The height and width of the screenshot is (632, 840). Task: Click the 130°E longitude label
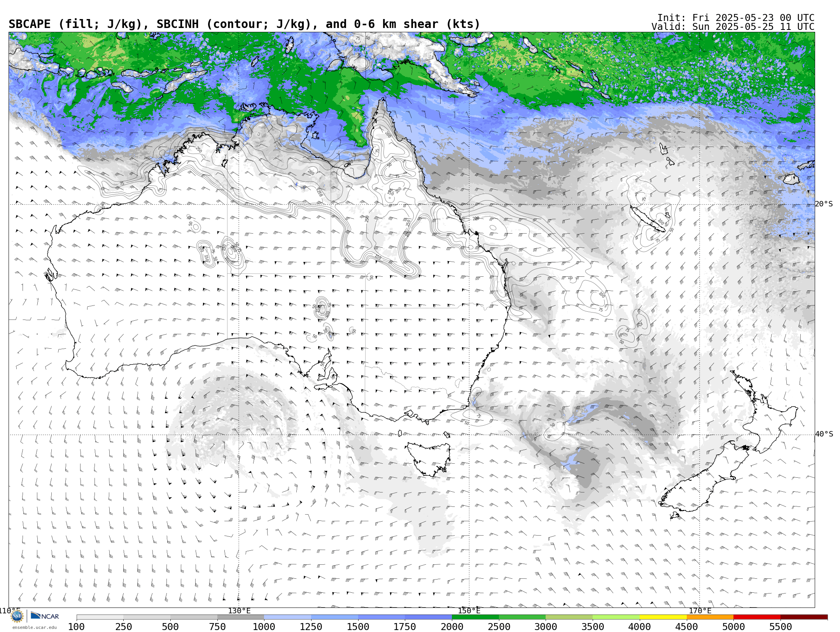(239, 611)
